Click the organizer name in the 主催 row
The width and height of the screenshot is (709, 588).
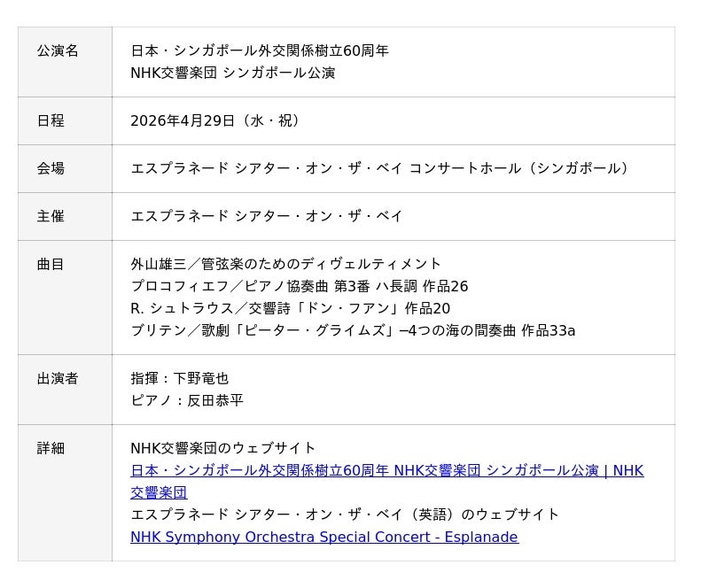coord(267,216)
